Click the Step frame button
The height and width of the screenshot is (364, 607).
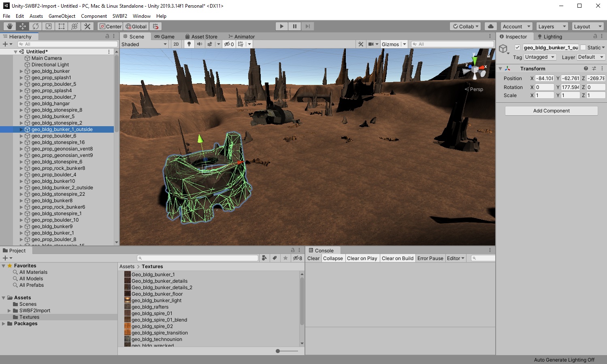point(307,26)
